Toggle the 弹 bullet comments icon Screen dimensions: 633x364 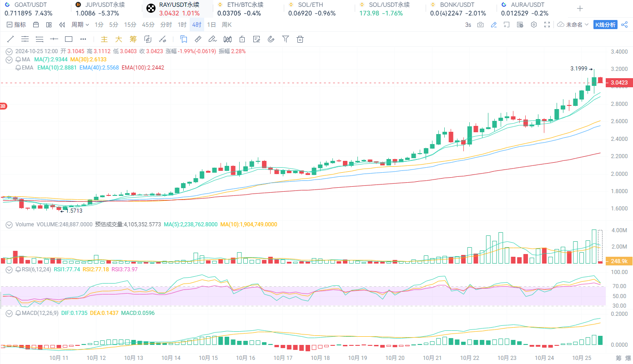(520, 25)
